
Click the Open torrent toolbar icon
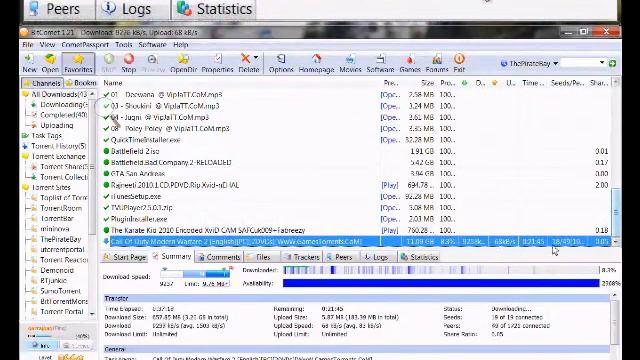(x=50, y=63)
